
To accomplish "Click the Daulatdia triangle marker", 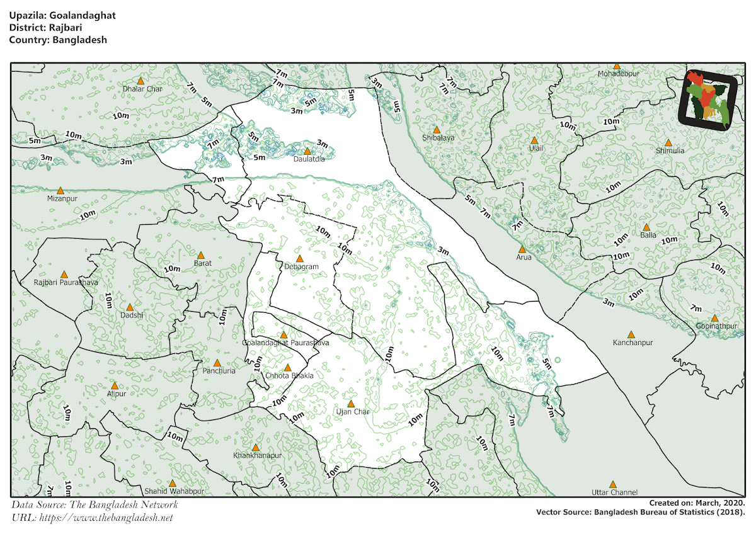I will [x=307, y=151].
